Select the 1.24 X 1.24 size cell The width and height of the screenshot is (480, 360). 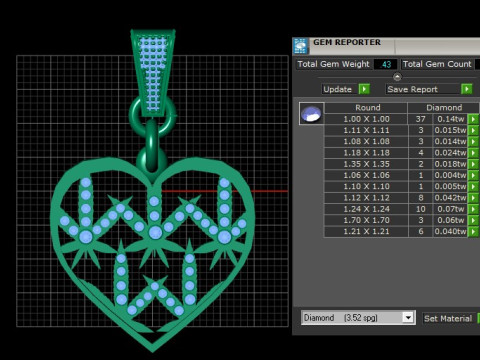(366, 209)
